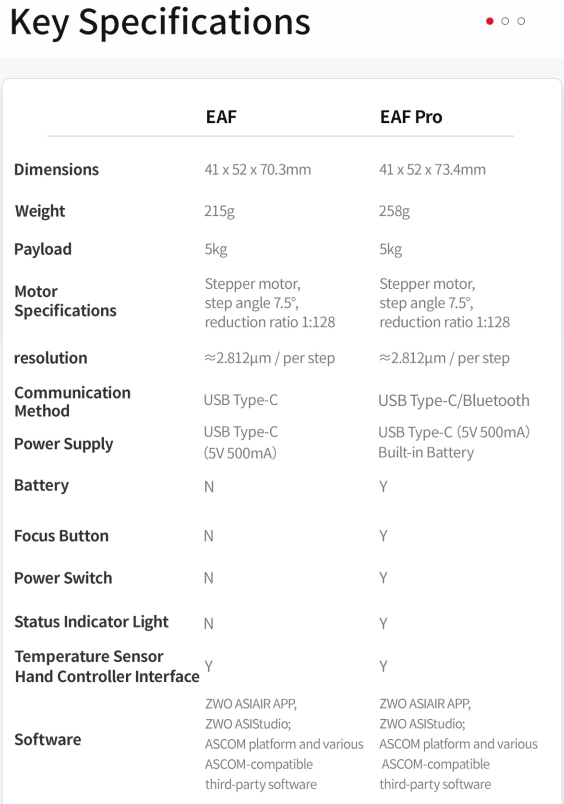Click the EAF Pro column header

411,117
